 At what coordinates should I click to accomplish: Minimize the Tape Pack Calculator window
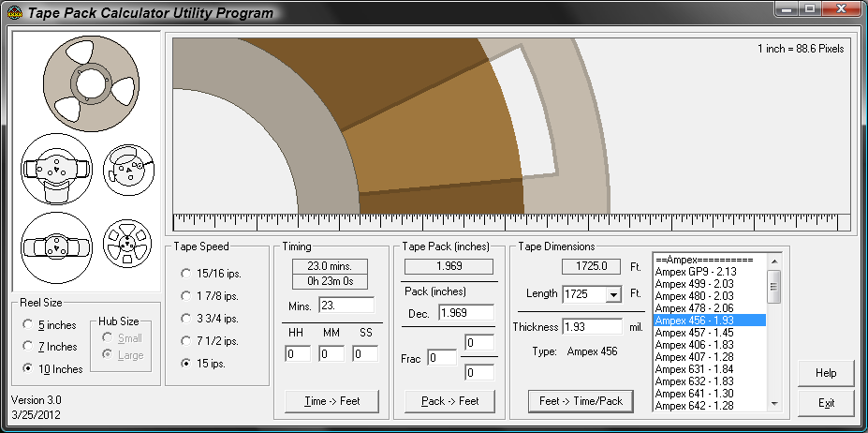[787, 8]
